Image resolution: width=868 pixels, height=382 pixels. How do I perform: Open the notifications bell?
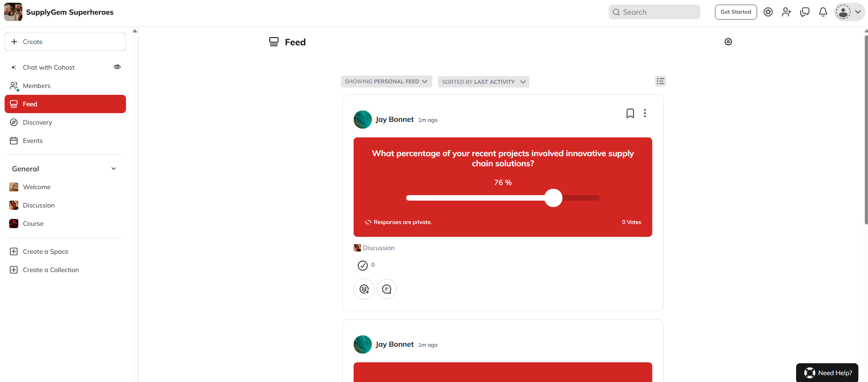pos(823,12)
